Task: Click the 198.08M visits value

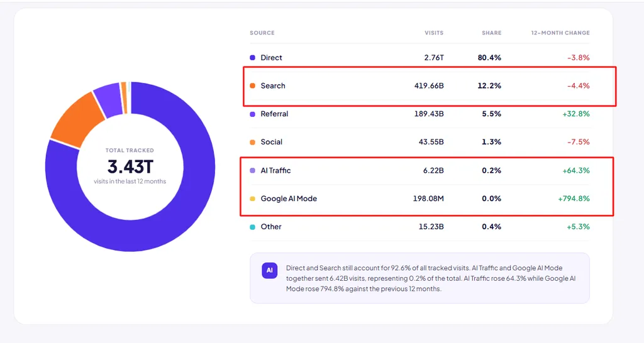Action: 428,199
